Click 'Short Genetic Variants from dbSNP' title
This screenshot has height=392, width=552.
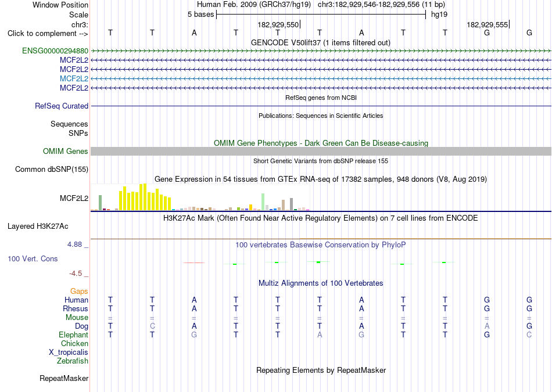[x=321, y=161]
